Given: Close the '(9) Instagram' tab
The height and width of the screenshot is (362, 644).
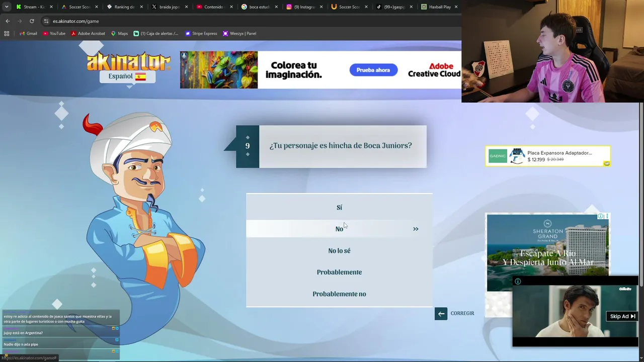Looking at the screenshot, I should [321, 7].
